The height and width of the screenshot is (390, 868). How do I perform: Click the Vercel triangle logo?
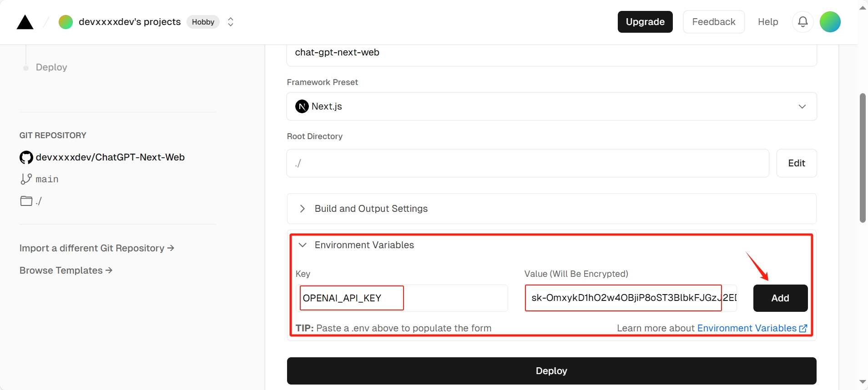click(x=25, y=22)
